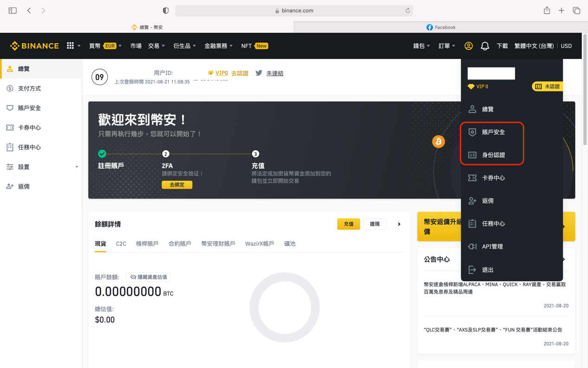Show the Safari tab overview icon

[x=576, y=10]
